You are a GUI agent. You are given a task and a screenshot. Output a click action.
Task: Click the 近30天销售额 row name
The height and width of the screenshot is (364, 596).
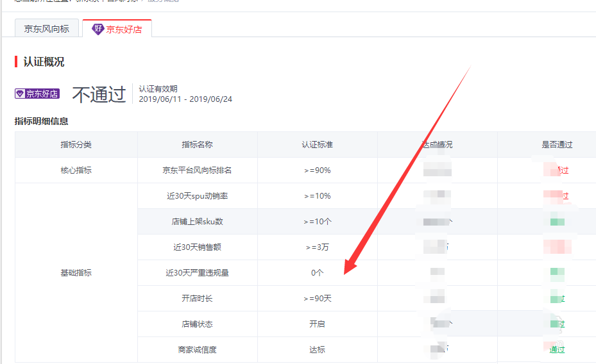click(197, 247)
